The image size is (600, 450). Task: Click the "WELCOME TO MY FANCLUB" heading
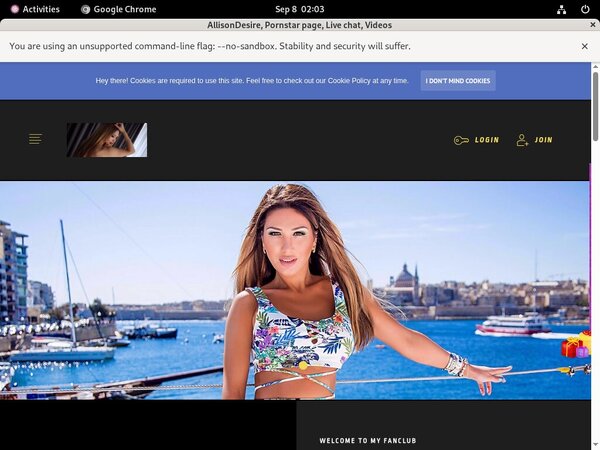366,440
